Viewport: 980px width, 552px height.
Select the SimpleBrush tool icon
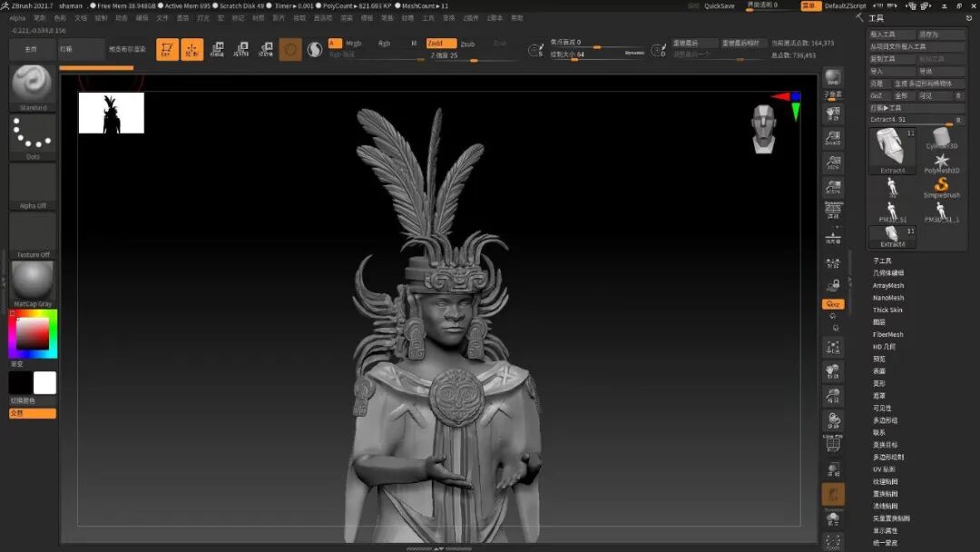pyautogui.click(x=941, y=186)
